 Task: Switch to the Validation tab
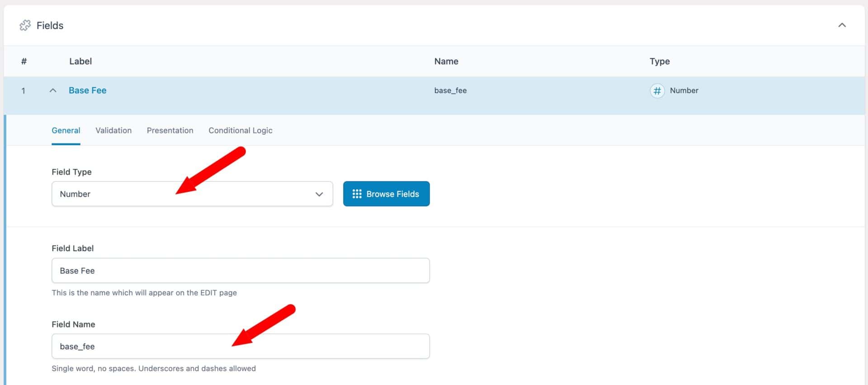(x=113, y=130)
